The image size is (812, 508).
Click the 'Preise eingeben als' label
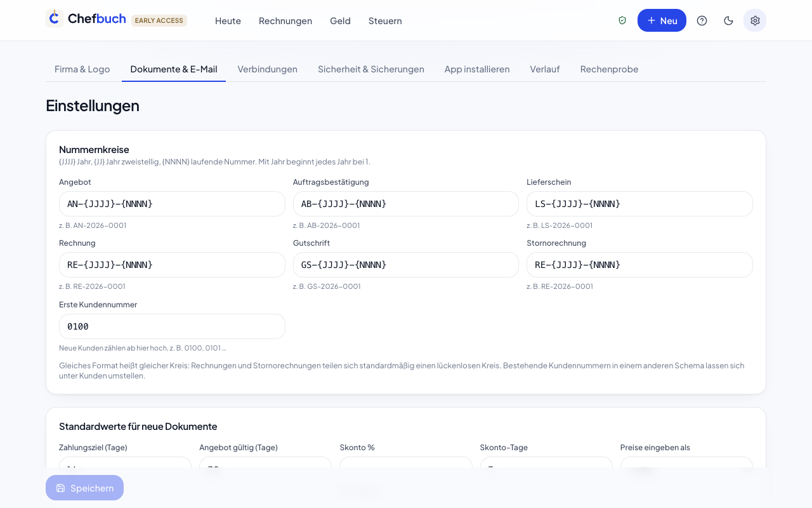pyautogui.click(x=655, y=447)
